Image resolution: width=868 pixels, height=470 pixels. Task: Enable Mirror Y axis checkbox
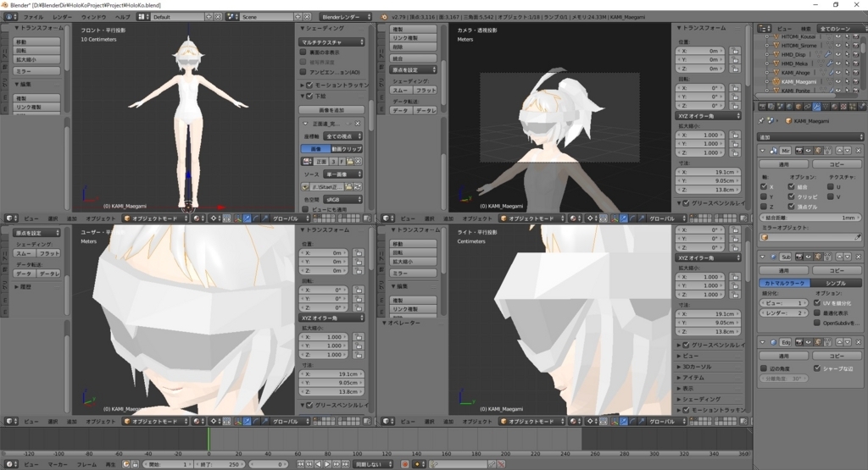pos(764,196)
